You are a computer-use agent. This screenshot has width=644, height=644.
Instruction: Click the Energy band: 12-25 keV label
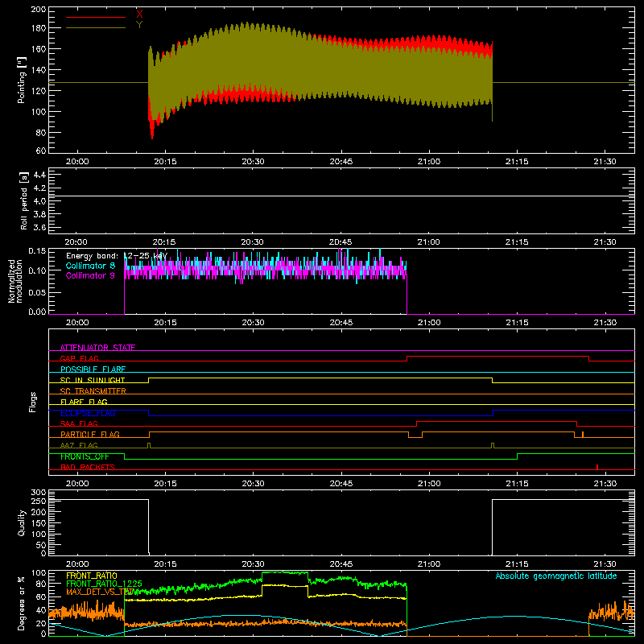(117, 256)
